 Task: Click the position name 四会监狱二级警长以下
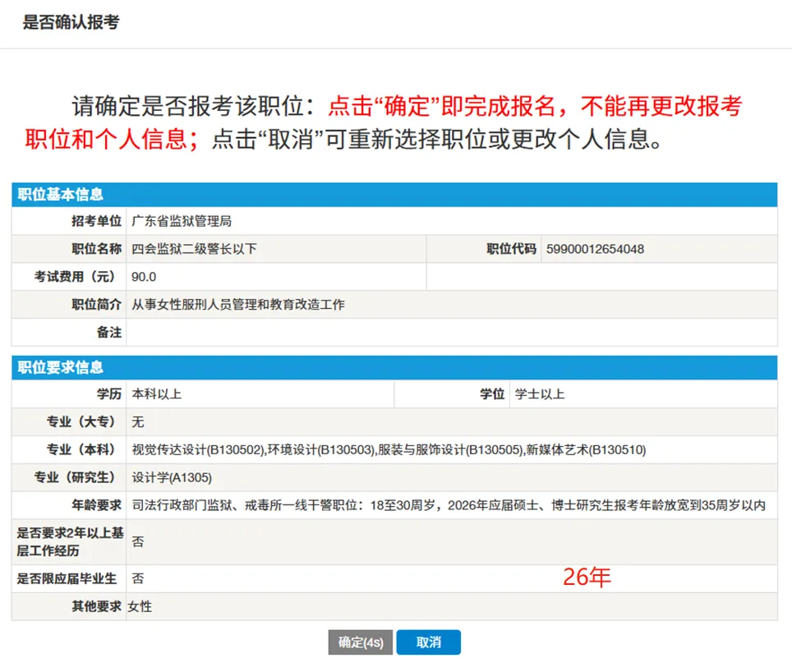click(x=195, y=249)
